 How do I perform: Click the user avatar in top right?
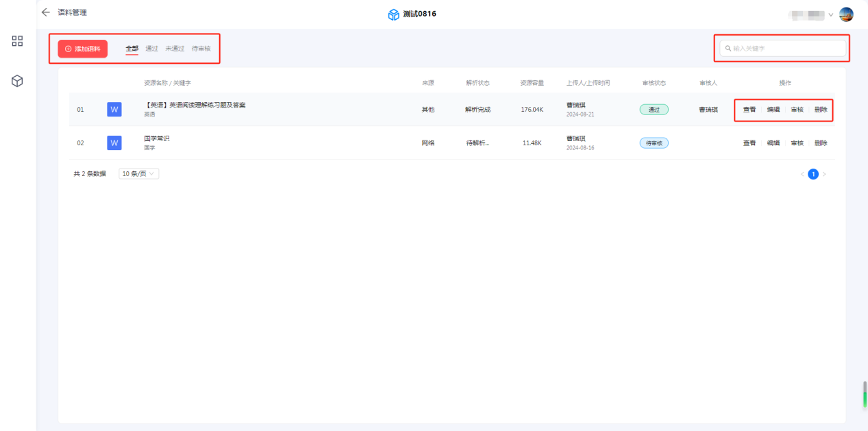click(846, 14)
